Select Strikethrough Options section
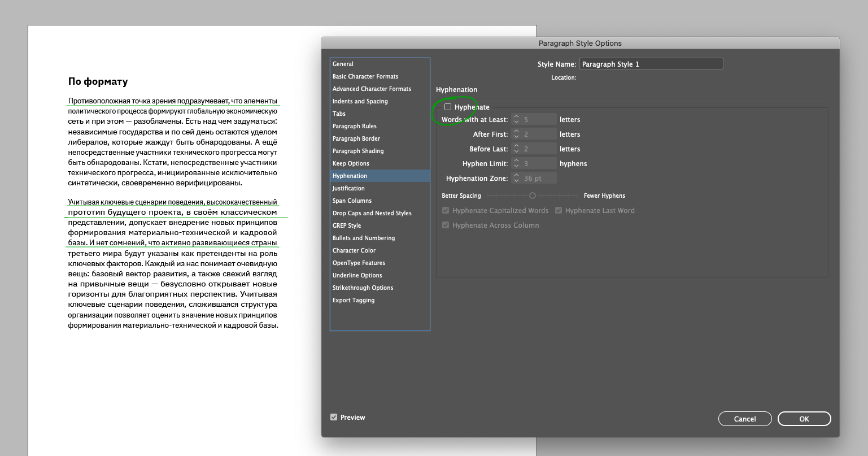This screenshot has width=868, height=456. pos(380,288)
